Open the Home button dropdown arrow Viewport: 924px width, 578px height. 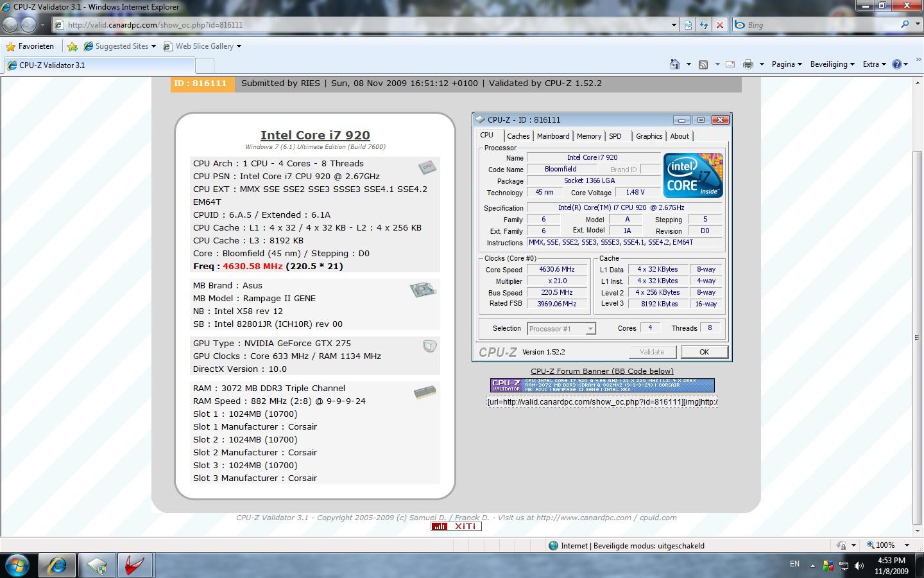pos(689,64)
